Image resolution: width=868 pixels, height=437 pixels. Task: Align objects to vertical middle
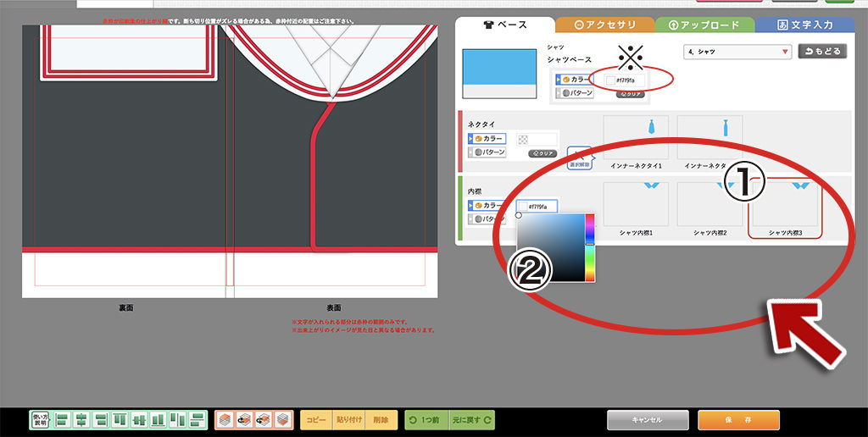point(139,419)
